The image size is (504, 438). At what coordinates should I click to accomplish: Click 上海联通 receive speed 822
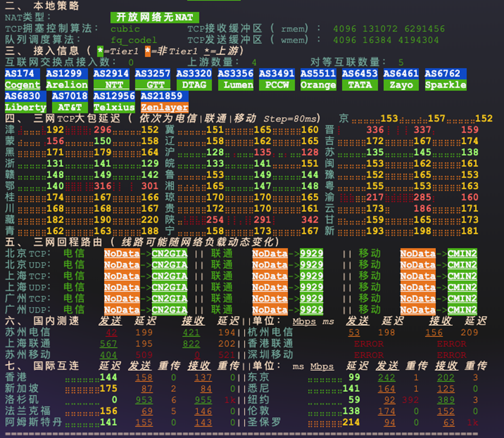tap(190, 344)
